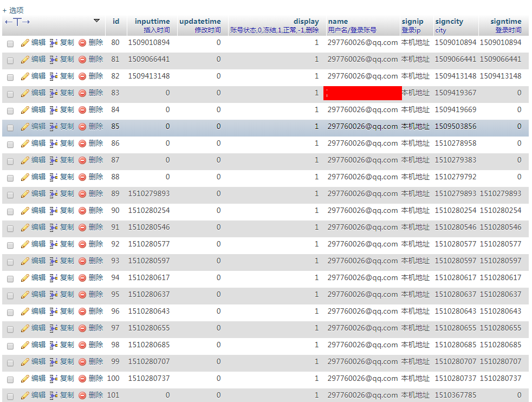Click signtime value 1510280737 in row 100
Screen dimensions: 532x402
point(501,378)
